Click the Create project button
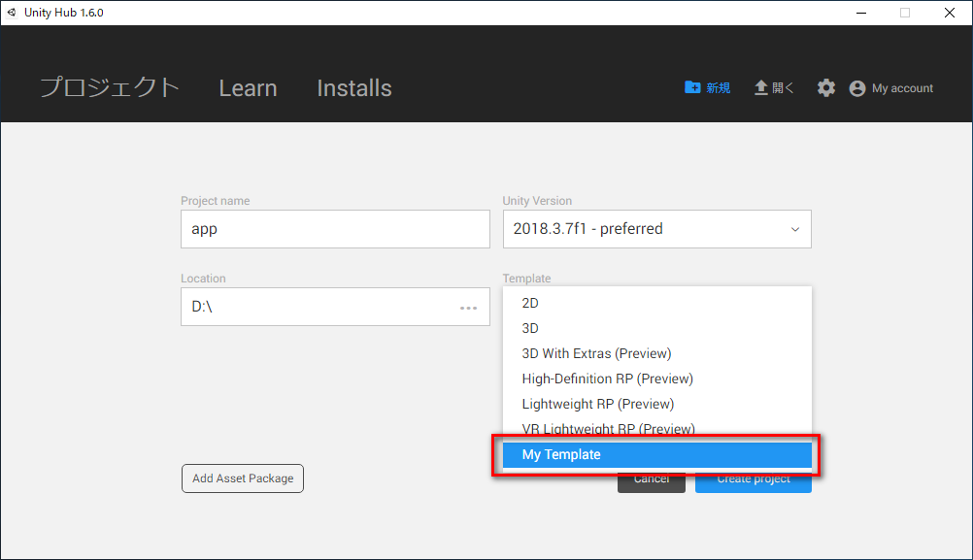 (x=754, y=483)
